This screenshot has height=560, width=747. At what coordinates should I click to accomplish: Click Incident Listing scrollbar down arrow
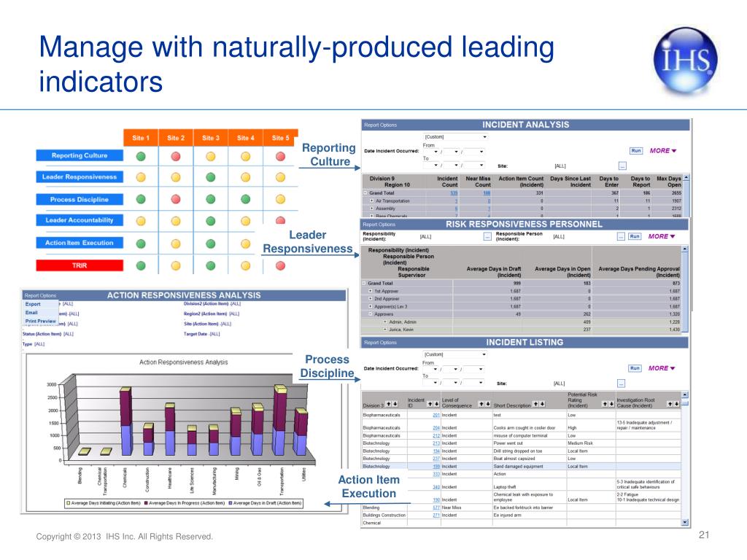(x=685, y=522)
